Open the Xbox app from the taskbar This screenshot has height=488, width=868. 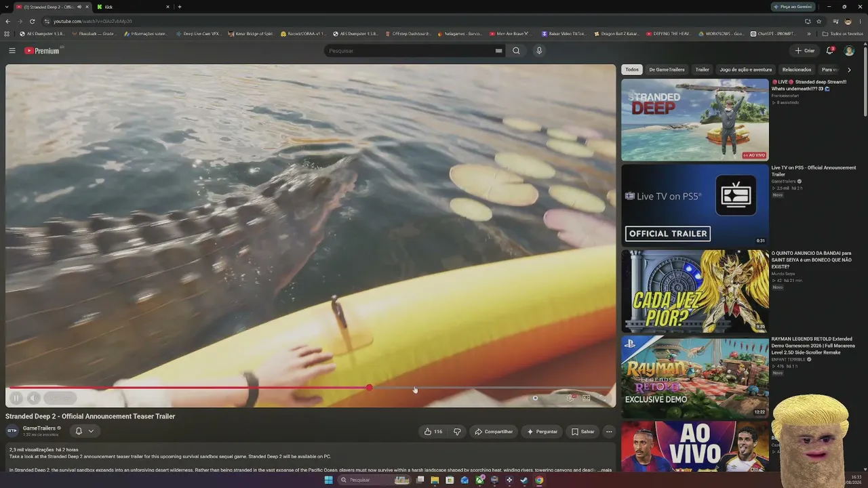tap(479, 480)
